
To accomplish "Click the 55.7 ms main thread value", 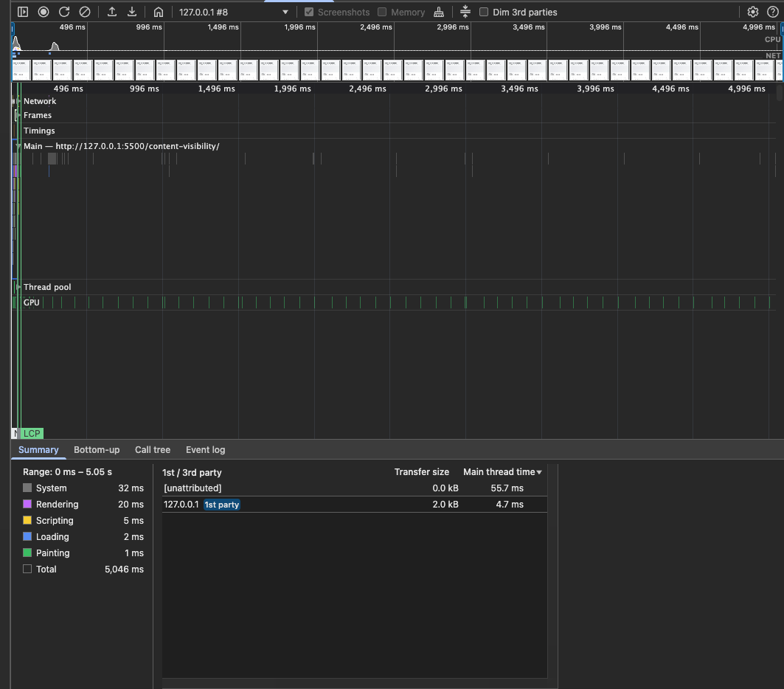I will [507, 488].
